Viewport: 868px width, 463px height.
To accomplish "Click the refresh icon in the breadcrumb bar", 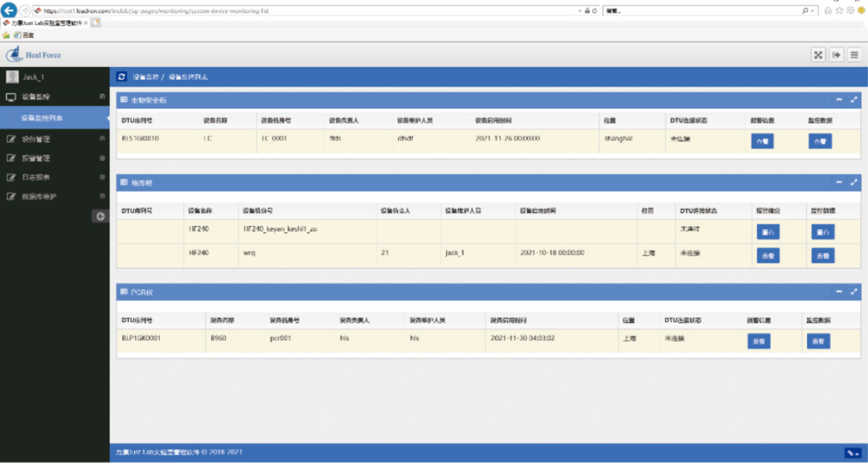I will pos(122,77).
